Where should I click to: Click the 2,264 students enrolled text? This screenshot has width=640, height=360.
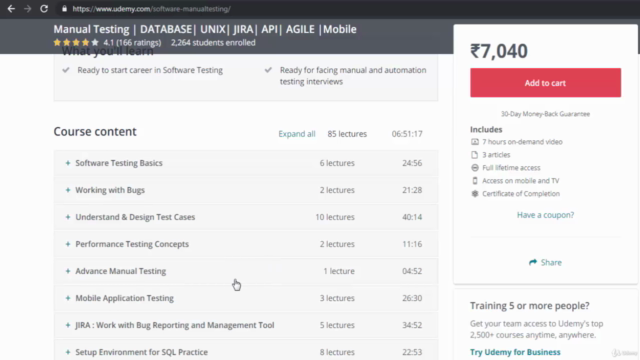pos(213,42)
